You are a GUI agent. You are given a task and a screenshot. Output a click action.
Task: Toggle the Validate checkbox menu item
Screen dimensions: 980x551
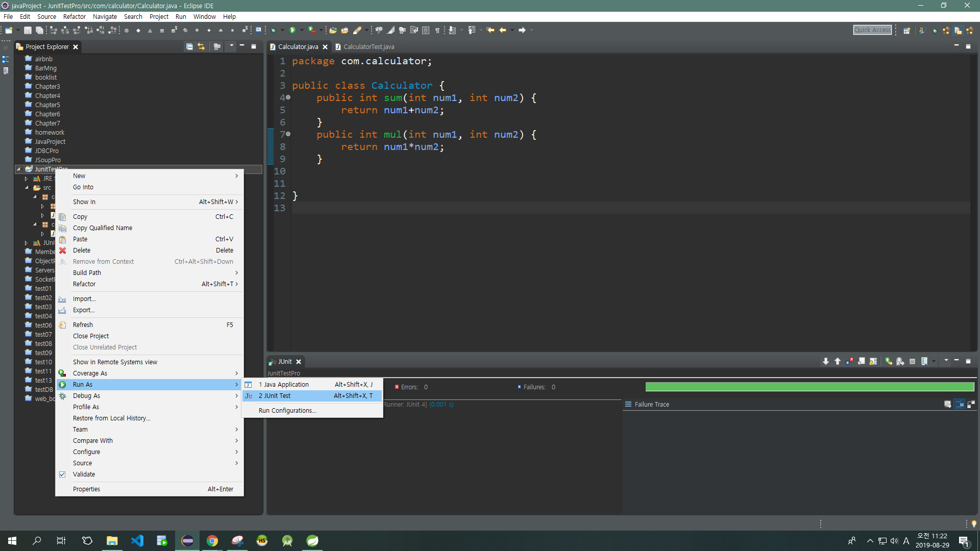[x=84, y=474]
